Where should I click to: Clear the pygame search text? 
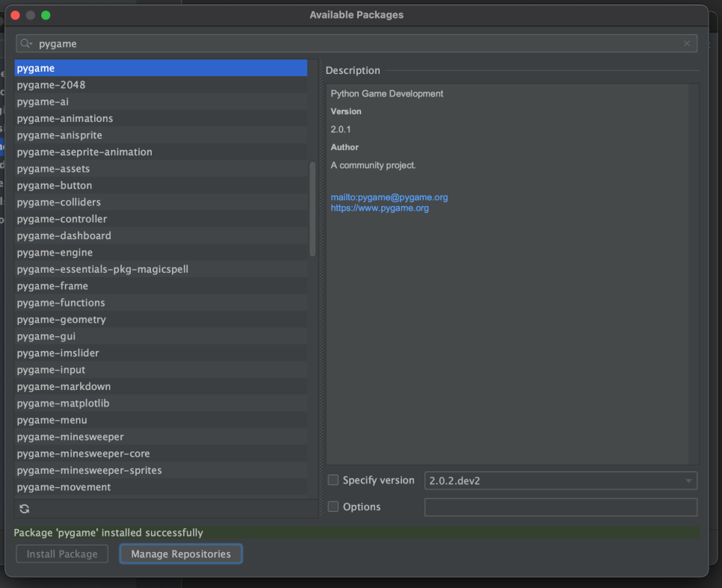(x=687, y=43)
